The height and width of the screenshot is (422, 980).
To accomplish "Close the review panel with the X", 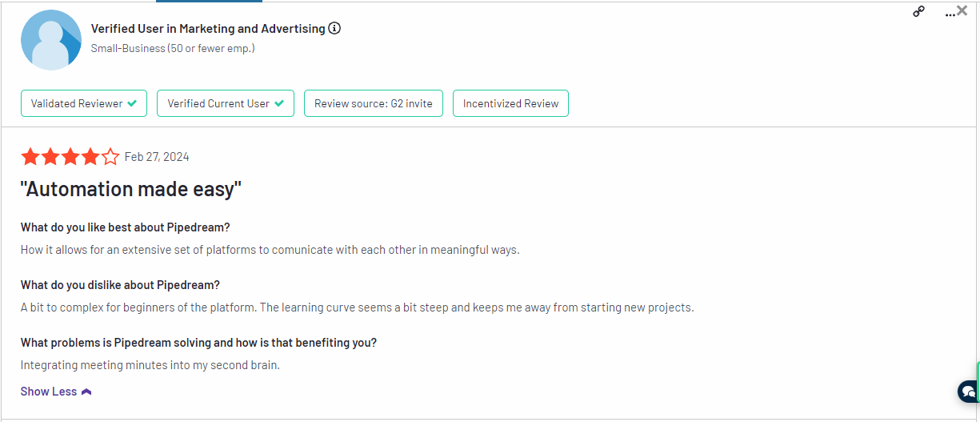I will coord(962,11).
